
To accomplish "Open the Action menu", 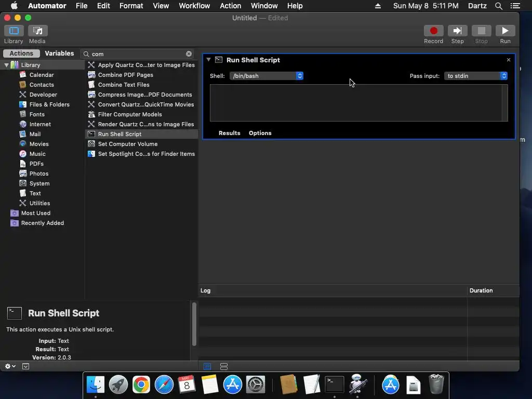I will point(230,6).
